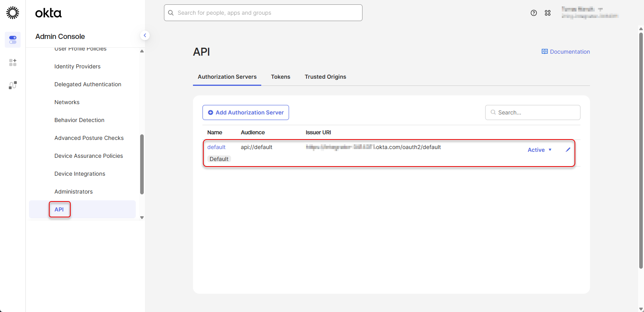The height and width of the screenshot is (312, 644).
Task: Click the pencil edit icon for default server
Action: pos(568,150)
